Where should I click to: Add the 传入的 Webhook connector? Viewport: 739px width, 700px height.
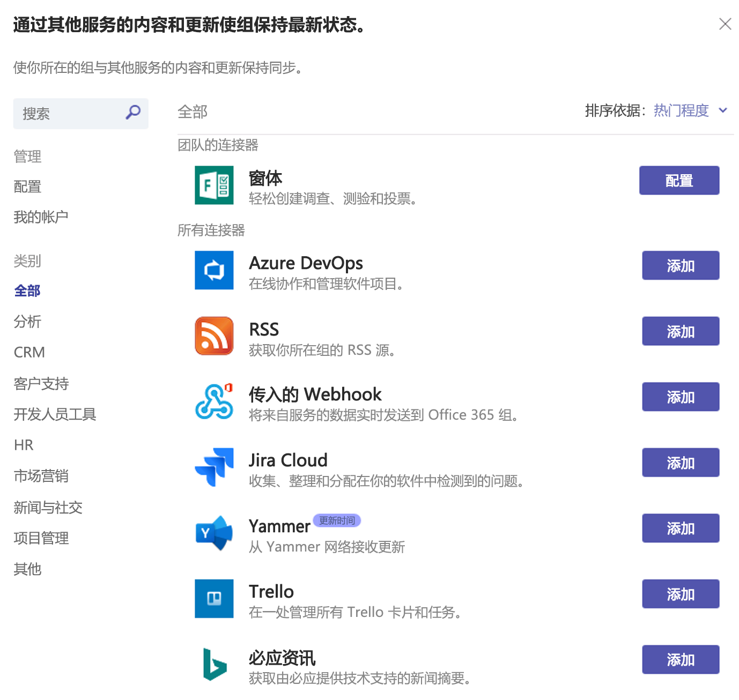click(x=681, y=397)
